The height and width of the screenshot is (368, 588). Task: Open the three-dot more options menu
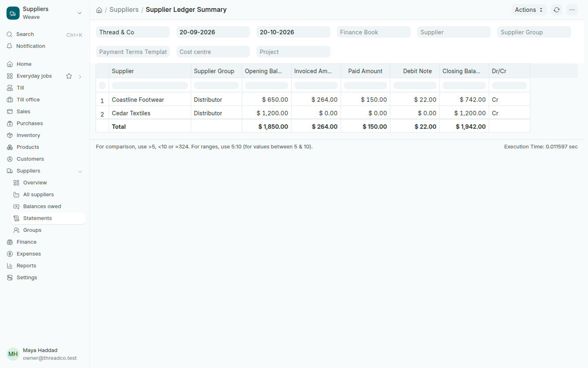click(x=572, y=10)
